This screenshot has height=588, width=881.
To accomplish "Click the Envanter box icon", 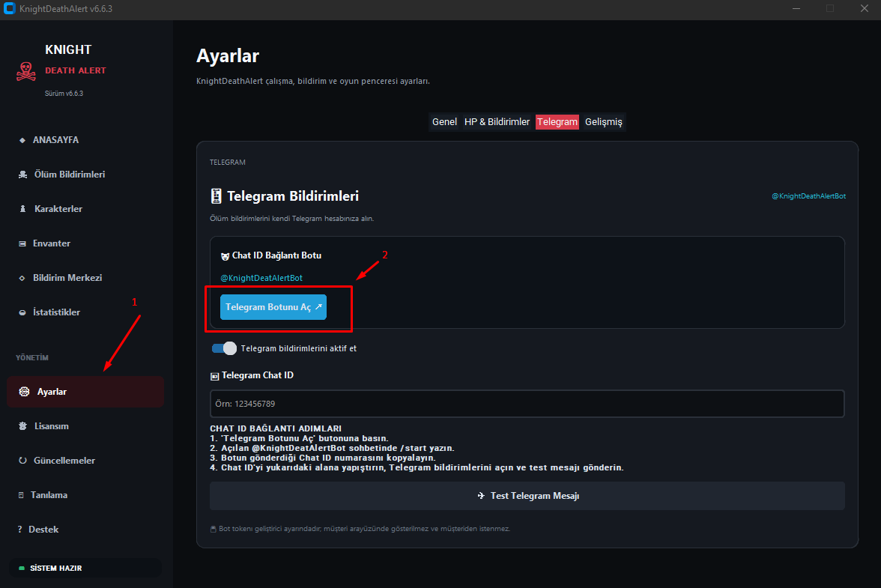I will pos(22,243).
